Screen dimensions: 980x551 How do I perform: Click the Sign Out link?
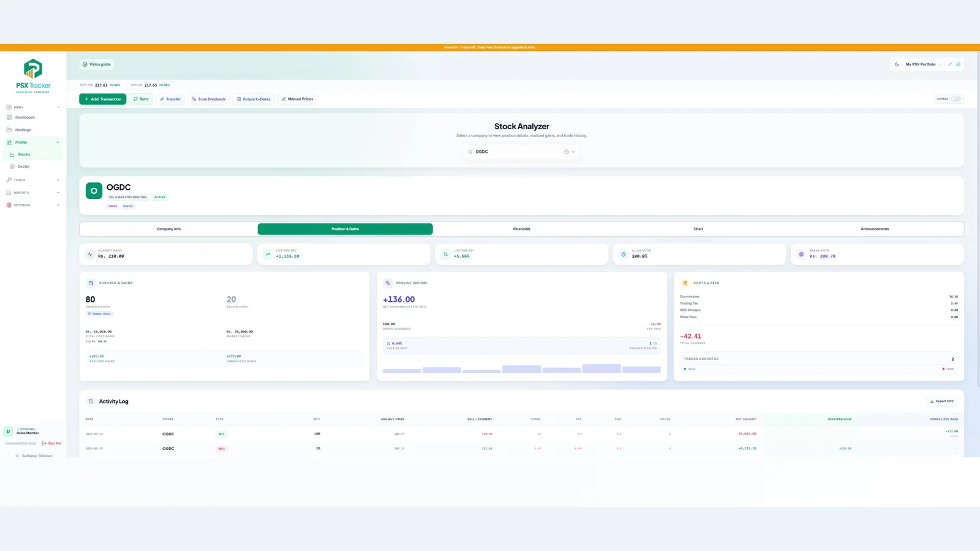coord(51,443)
